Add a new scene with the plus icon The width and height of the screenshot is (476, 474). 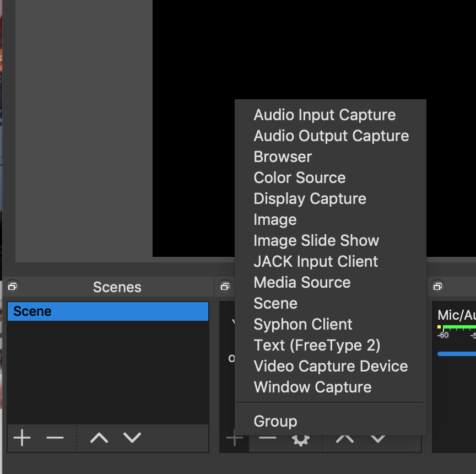point(22,438)
